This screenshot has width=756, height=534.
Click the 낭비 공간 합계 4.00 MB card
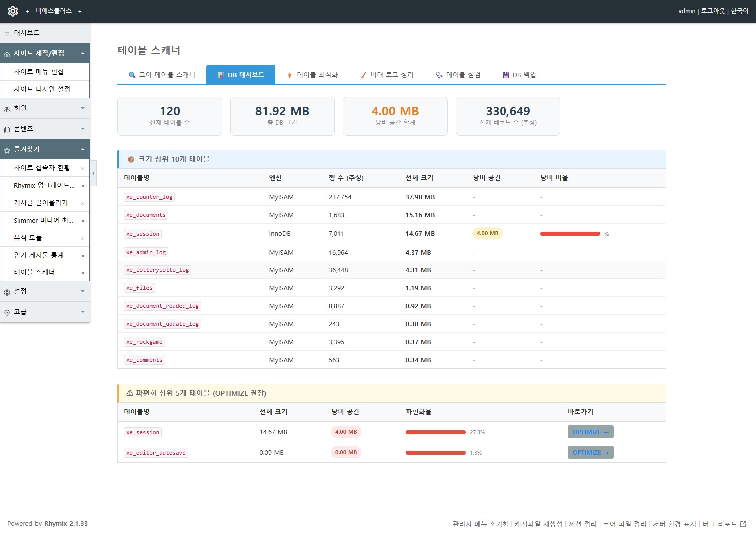[x=395, y=116]
